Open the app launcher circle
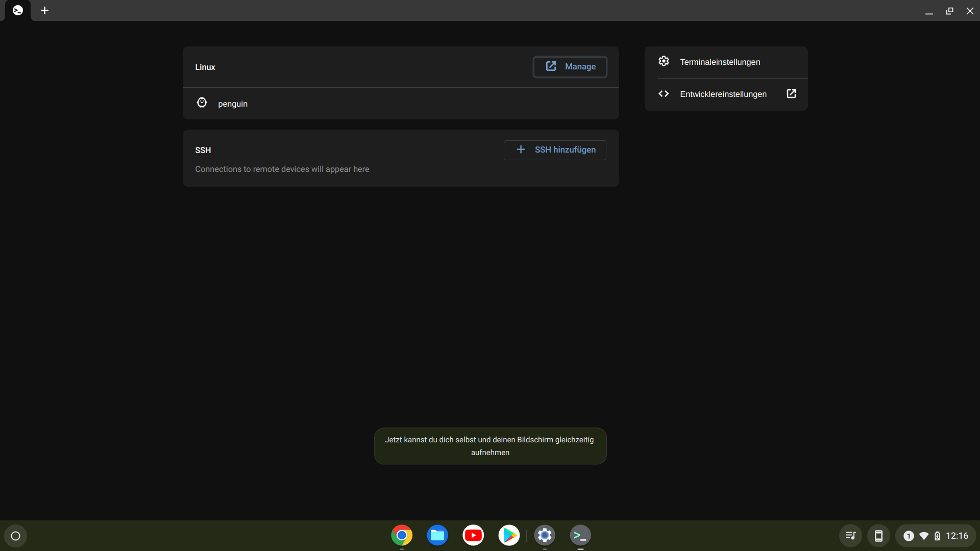This screenshot has width=980, height=551. pos(15,536)
